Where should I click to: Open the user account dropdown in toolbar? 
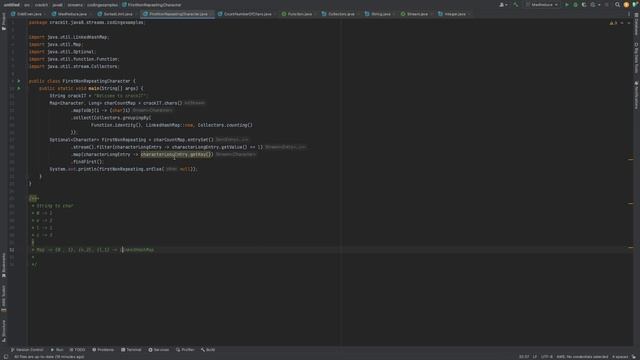(x=503, y=5)
